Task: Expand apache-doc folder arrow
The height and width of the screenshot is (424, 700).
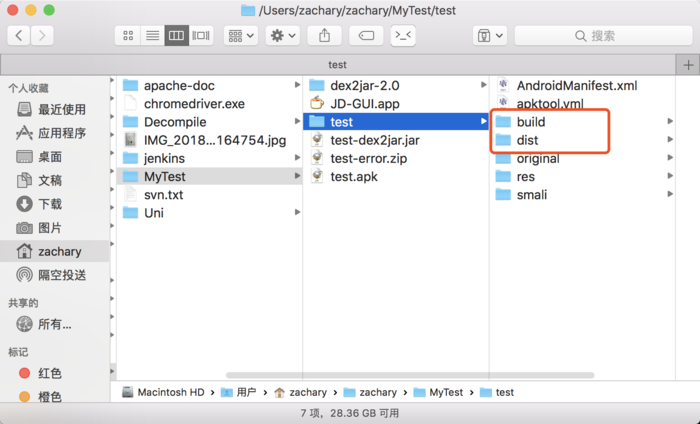Action: click(297, 85)
